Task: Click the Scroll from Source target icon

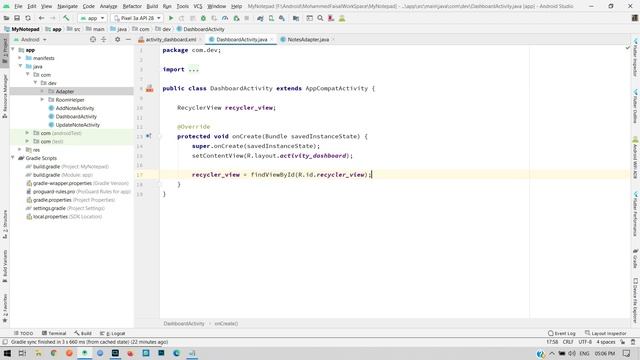Action: click(93, 40)
